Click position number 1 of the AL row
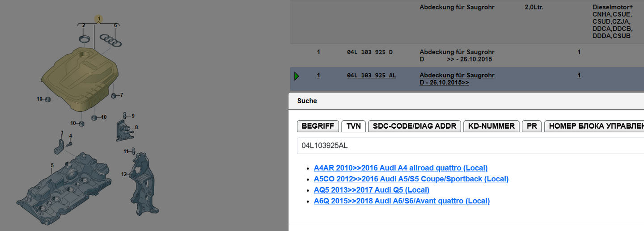Image resolution: width=644 pixels, height=231 pixels. coord(318,76)
